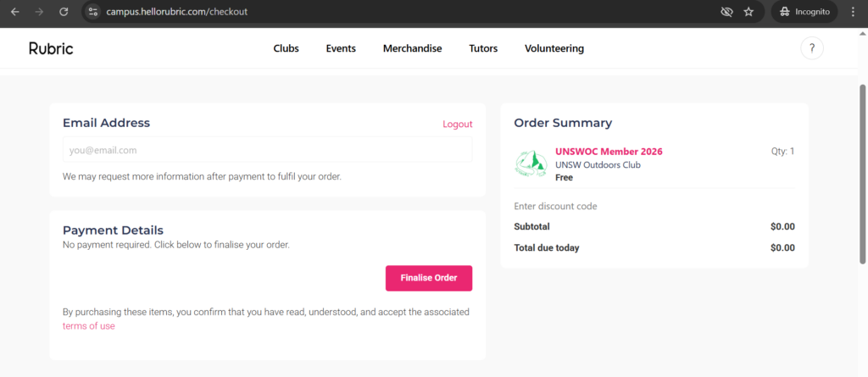The width and height of the screenshot is (868, 377).
Task: Click the Logout link
Action: tap(457, 125)
